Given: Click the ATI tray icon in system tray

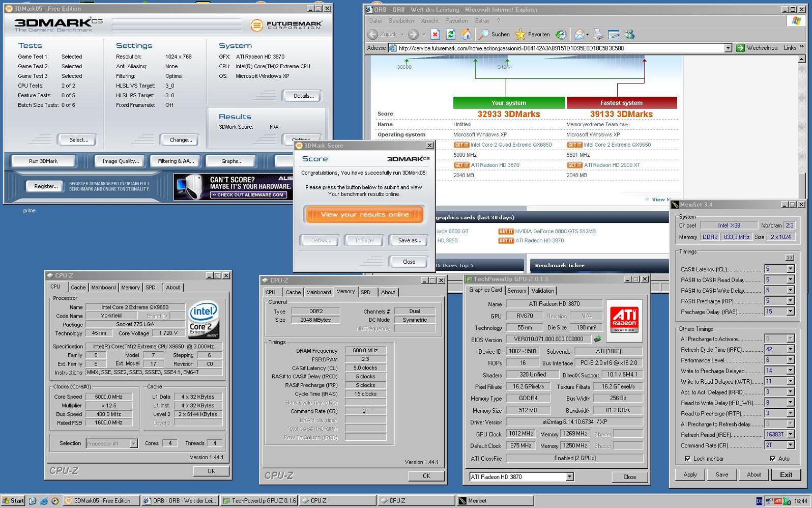Looking at the screenshot, I should tap(778, 501).
